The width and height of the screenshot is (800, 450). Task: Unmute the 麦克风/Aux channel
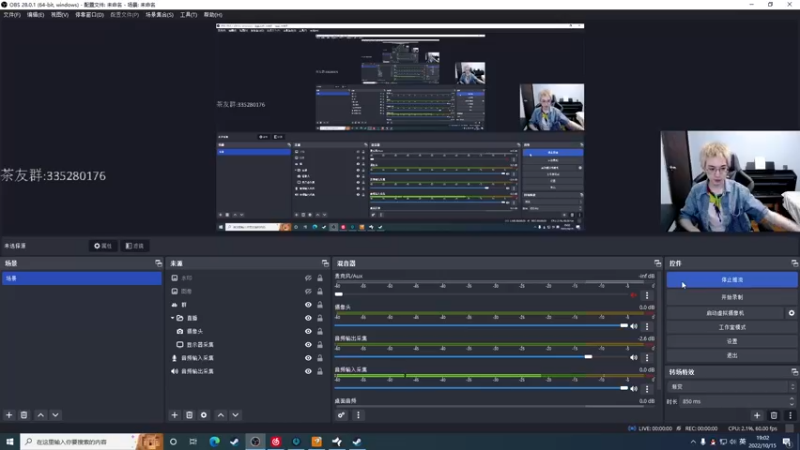(x=634, y=295)
